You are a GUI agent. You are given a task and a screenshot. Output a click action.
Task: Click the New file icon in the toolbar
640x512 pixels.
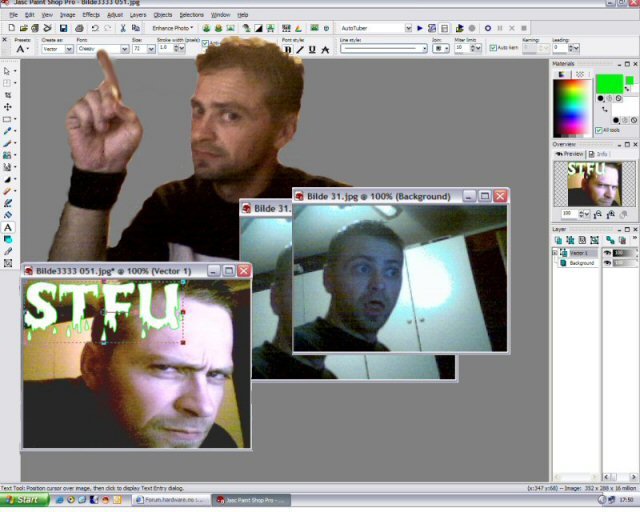coord(11,28)
